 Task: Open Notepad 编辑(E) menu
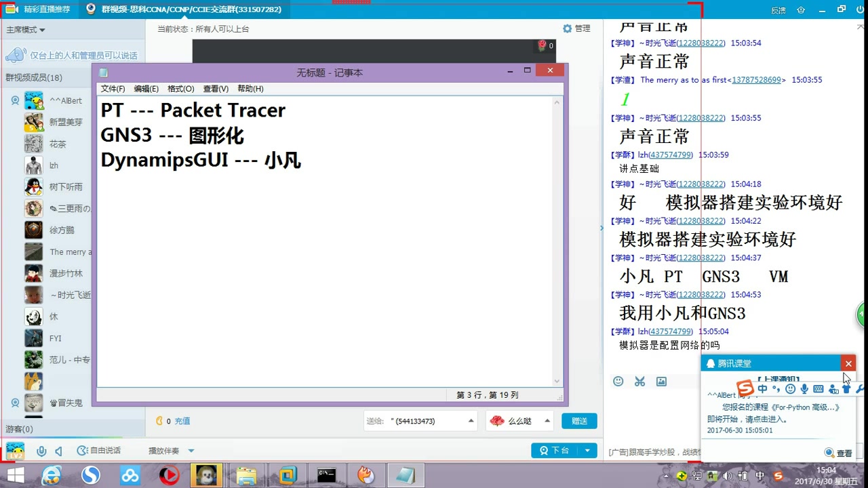pyautogui.click(x=146, y=89)
